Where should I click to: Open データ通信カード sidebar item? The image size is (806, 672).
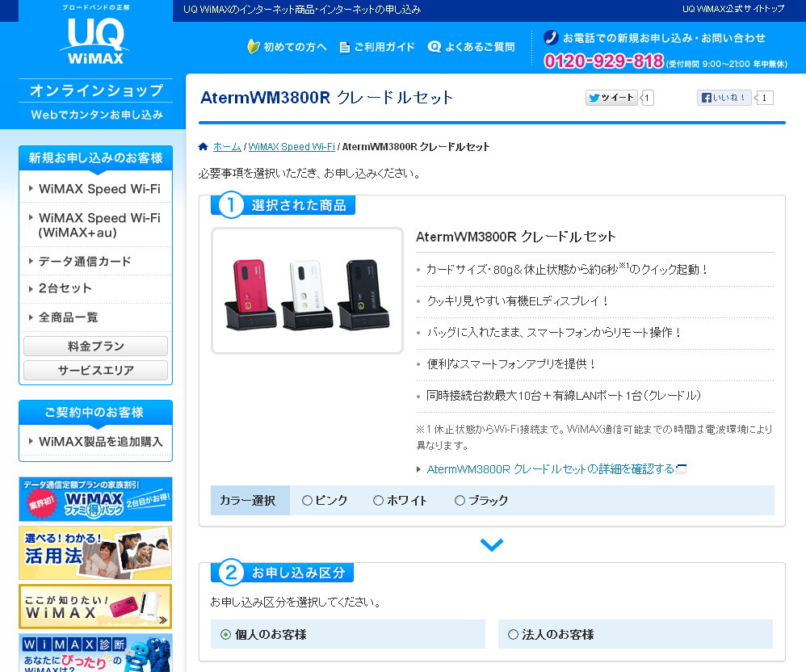[85, 261]
